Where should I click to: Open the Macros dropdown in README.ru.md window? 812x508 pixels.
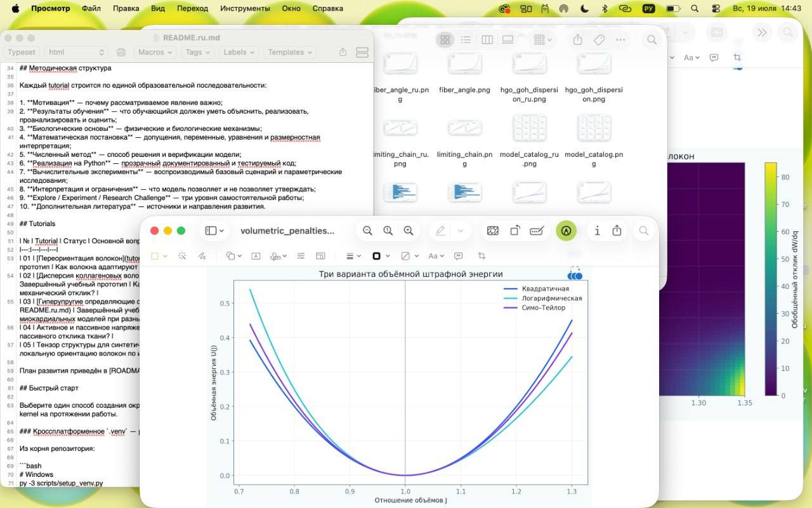(154, 52)
